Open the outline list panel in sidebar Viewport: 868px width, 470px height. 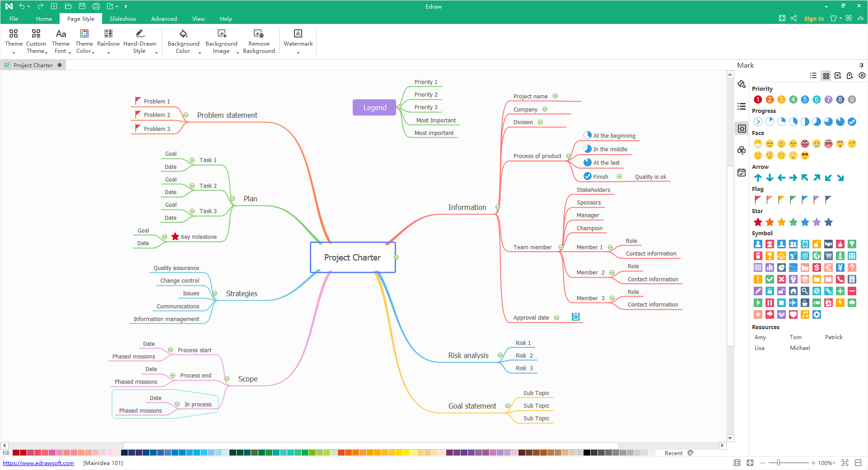(x=742, y=107)
